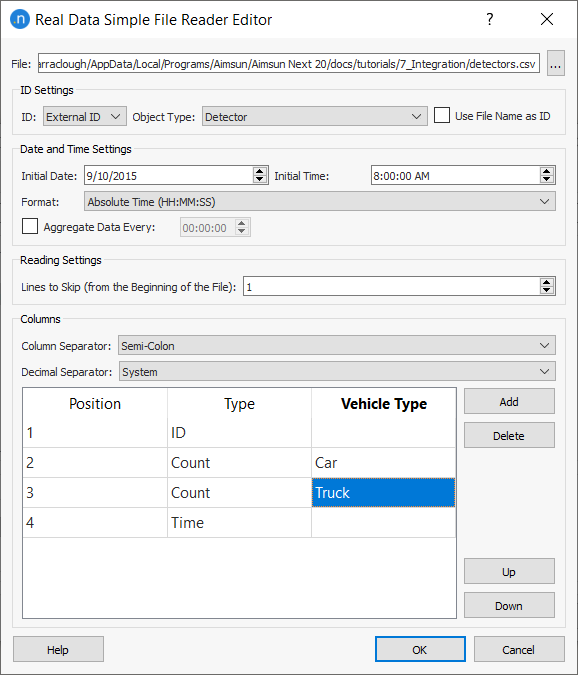Screen dimensions: 578x675
Task: Move the selected row Down
Action: pos(509,605)
